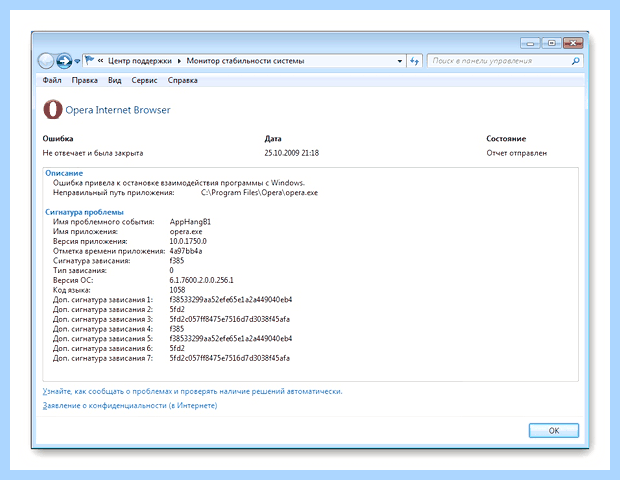Click the path C:\Program Files\Opera\opera.exe
Viewport: 620px width, 480px height.
[x=259, y=193]
